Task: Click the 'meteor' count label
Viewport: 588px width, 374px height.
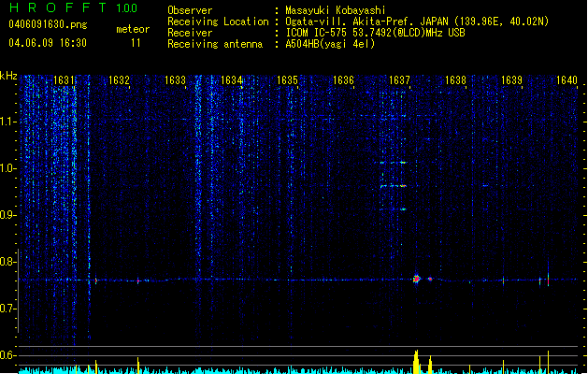Action: pos(133,29)
